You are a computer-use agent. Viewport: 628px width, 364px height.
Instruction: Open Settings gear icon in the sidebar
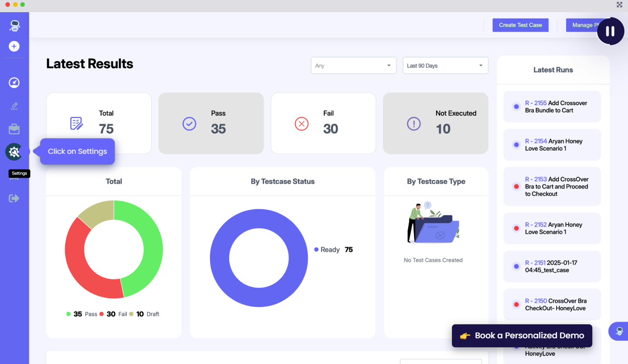[x=14, y=152]
